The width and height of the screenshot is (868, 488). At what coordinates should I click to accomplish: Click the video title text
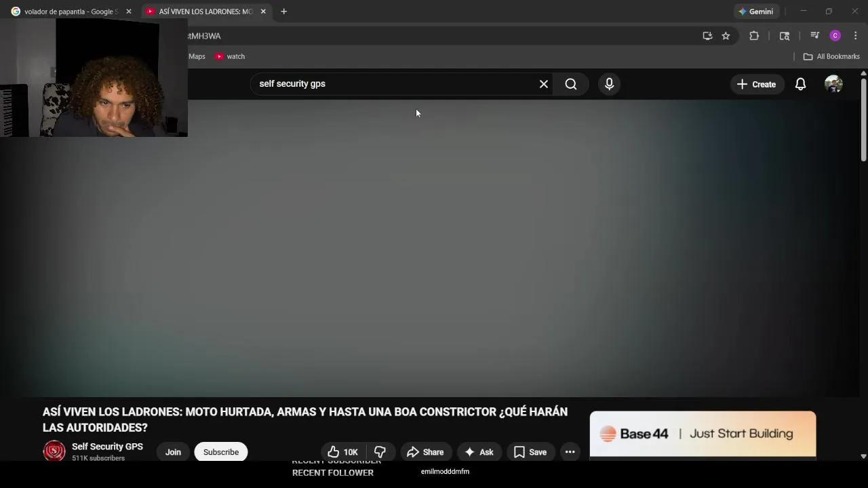[x=305, y=420]
